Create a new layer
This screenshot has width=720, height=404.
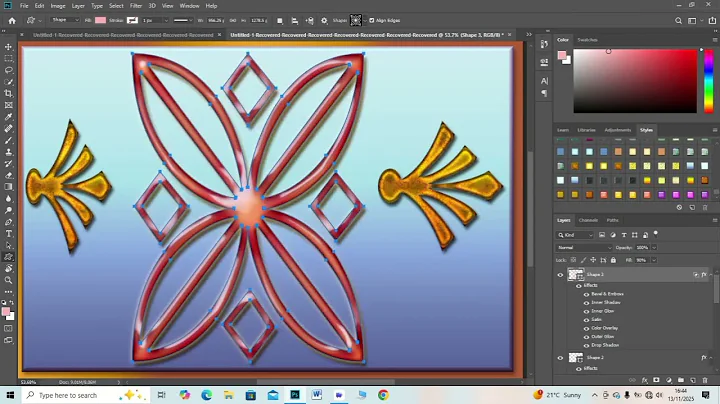693,380
